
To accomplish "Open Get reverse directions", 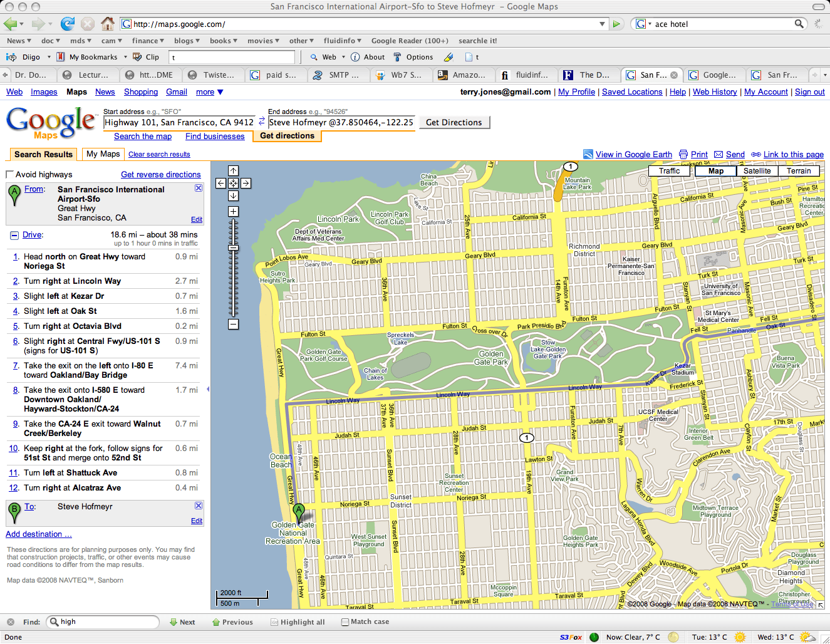I will (160, 174).
